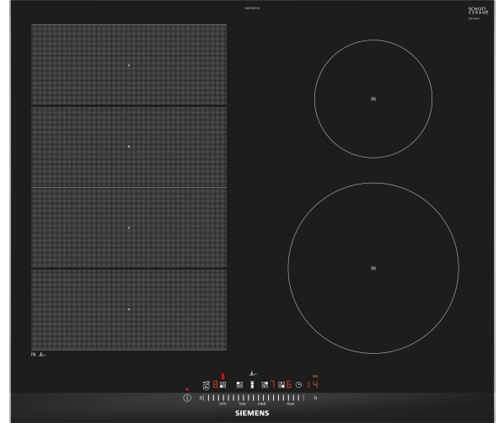Touch the keep-warm wavy lines icon

tap(206, 385)
